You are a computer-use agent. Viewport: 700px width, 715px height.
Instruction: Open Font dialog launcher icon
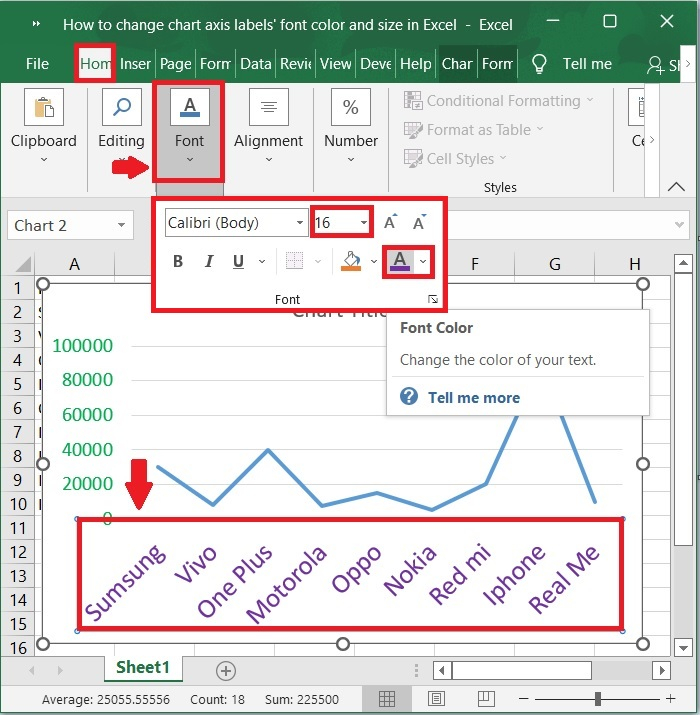pyautogui.click(x=433, y=299)
